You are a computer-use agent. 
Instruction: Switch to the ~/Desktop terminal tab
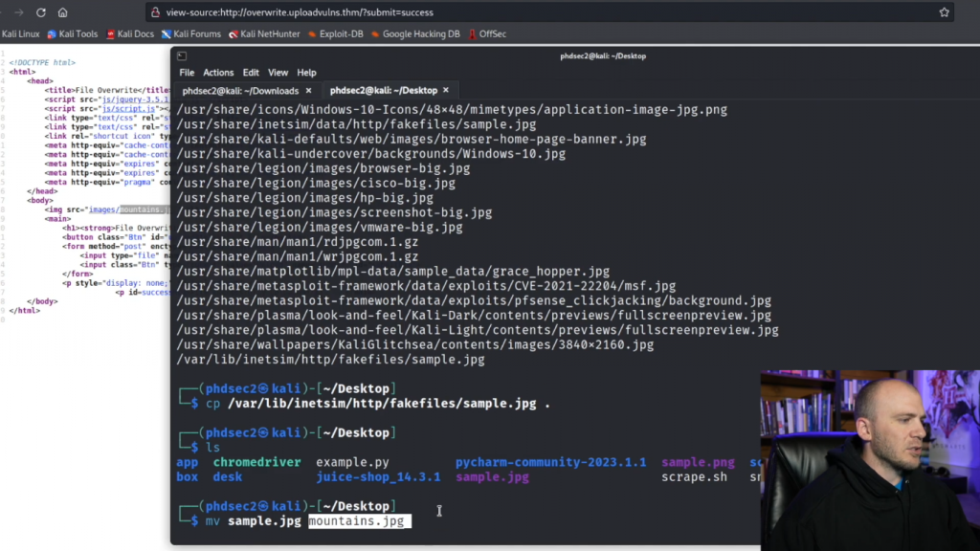[384, 90]
